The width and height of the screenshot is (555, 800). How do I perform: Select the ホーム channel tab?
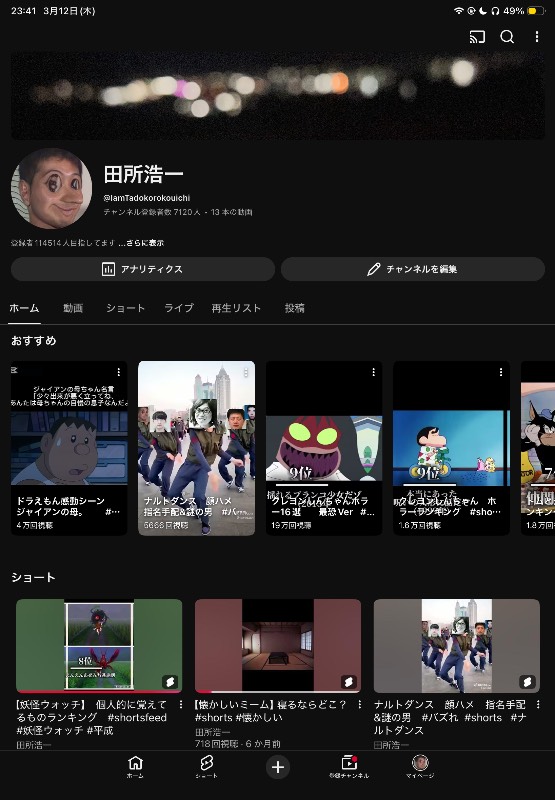click(x=24, y=308)
